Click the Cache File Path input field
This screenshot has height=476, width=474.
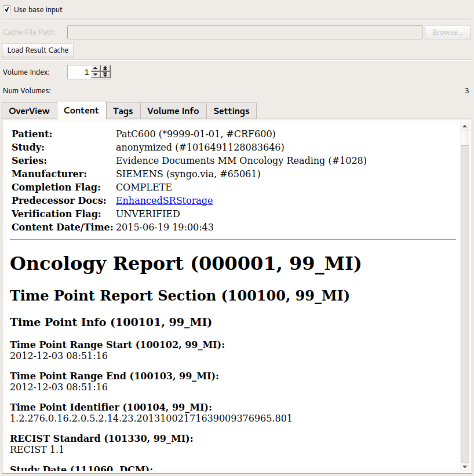pos(244,32)
